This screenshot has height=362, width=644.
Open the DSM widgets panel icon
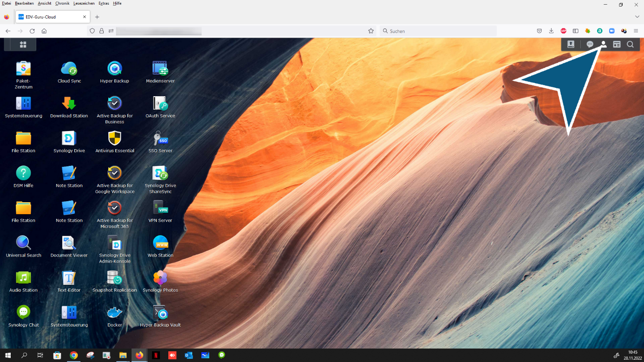(x=617, y=45)
